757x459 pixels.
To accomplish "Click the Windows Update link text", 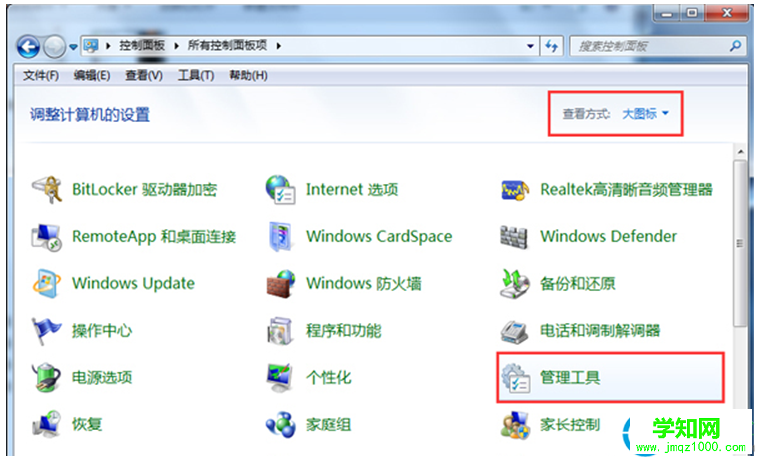I will coord(133,284).
